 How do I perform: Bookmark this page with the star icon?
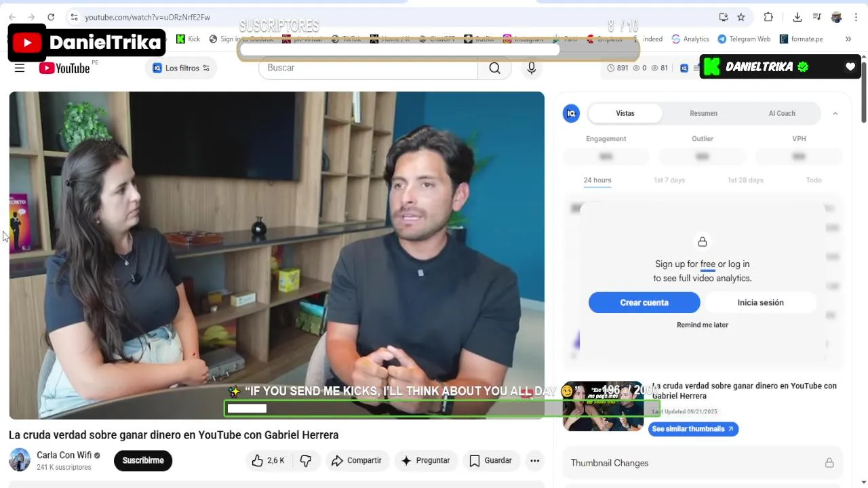pos(741,17)
